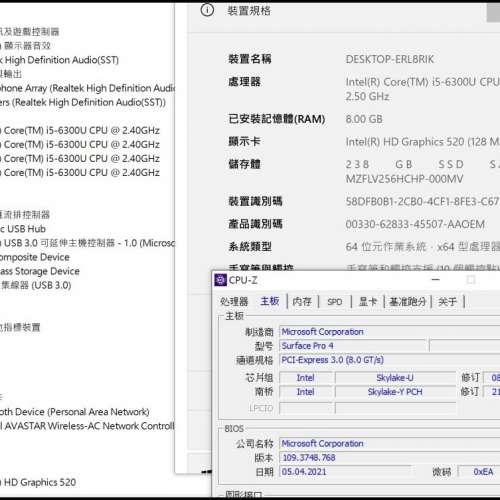Click the Intel field in the 芯片组 row
500x500 pixels.
pyautogui.click(x=306, y=378)
